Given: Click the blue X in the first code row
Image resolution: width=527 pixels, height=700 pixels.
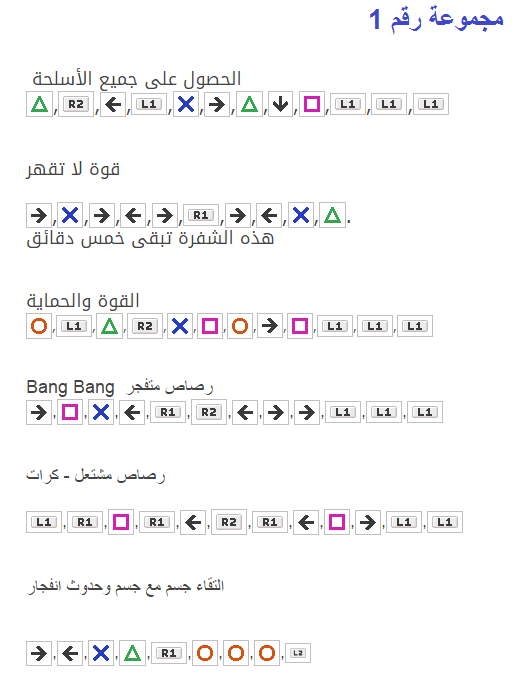Looking at the screenshot, I should pos(186,104).
